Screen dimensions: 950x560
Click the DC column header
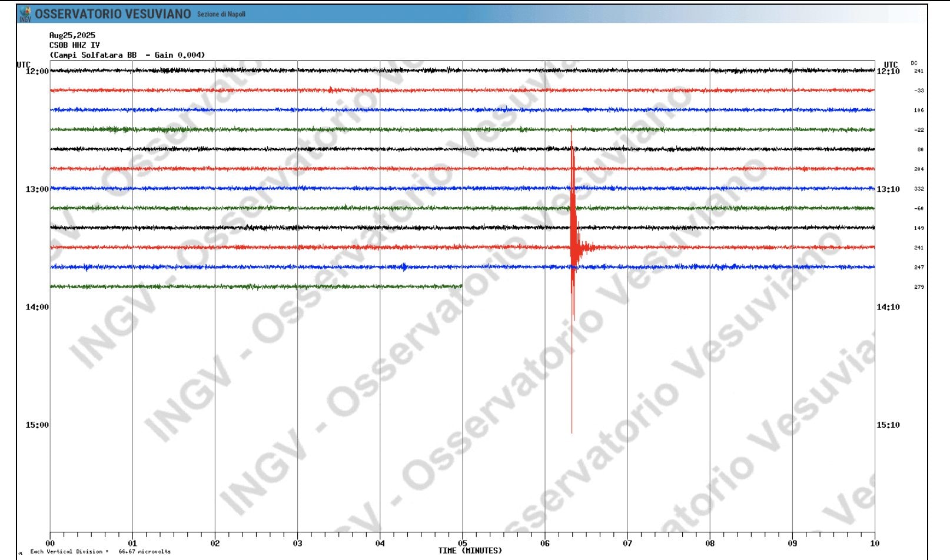(915, 62)
